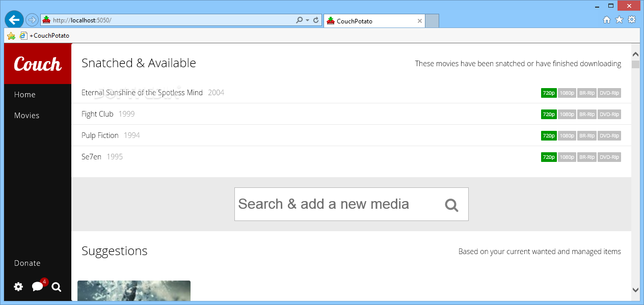Screen dimensions: 644x305
Task: Click the sidebar search magnifier icon
Action: pos(57,287)
